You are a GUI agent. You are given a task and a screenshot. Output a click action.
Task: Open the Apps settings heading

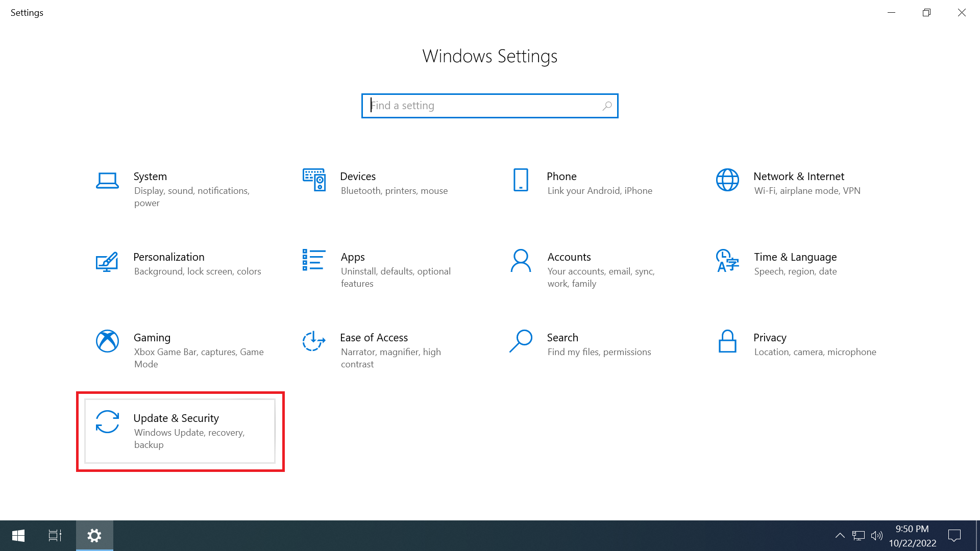(353, 257)
